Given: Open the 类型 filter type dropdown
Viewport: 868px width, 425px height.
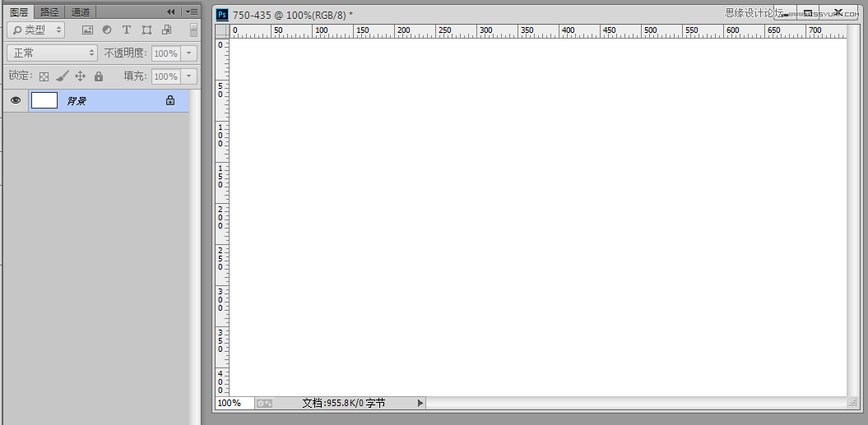Looking at the screenshot, I should coord(36,30).
